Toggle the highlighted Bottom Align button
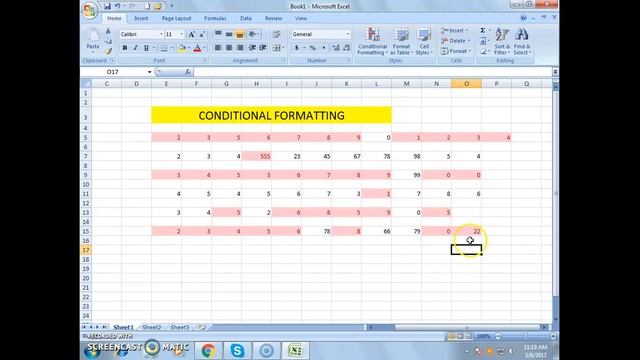 point(240,34)
